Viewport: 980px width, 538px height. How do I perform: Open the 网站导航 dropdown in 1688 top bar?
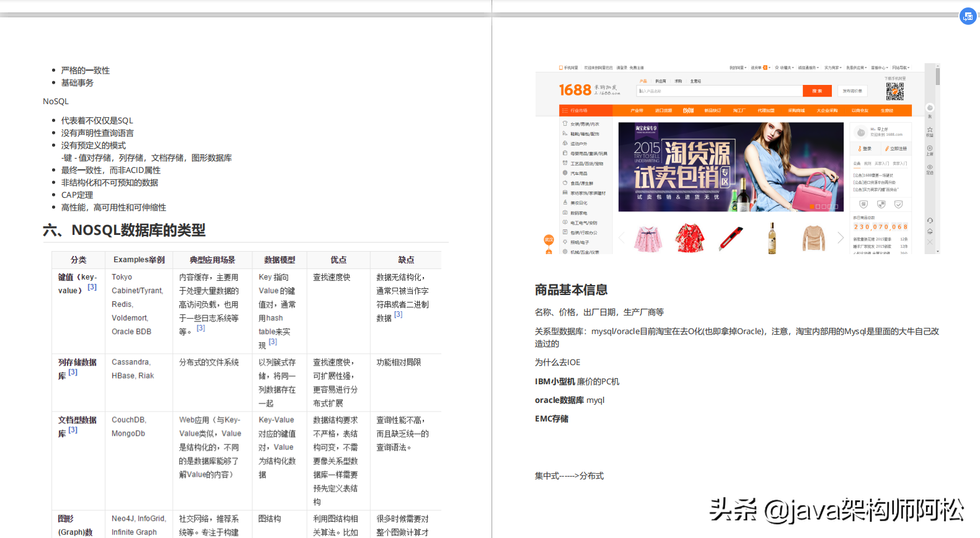[901, 68]
